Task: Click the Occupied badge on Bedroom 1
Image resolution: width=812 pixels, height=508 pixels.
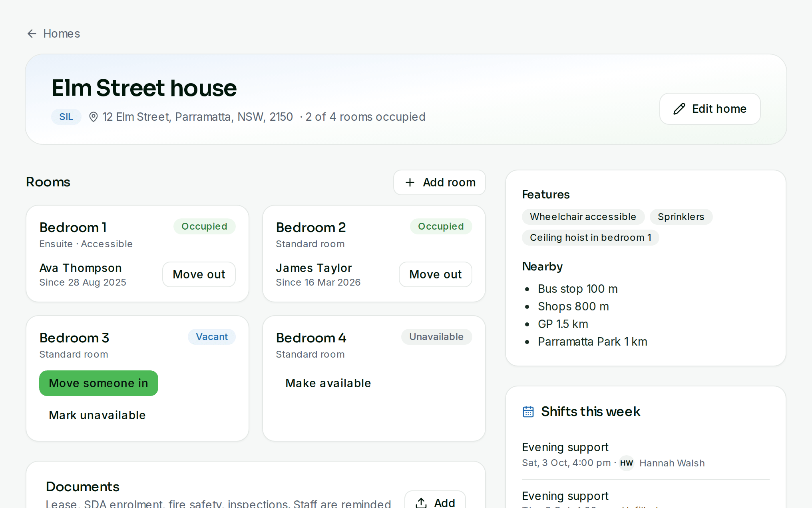Action: point(204,226)
